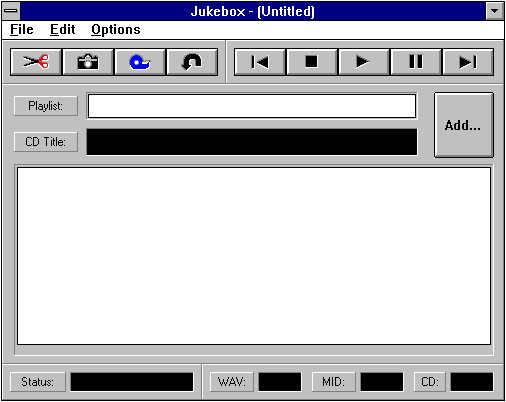Click the title bar minimize arrow

click(x=495, y=11)
